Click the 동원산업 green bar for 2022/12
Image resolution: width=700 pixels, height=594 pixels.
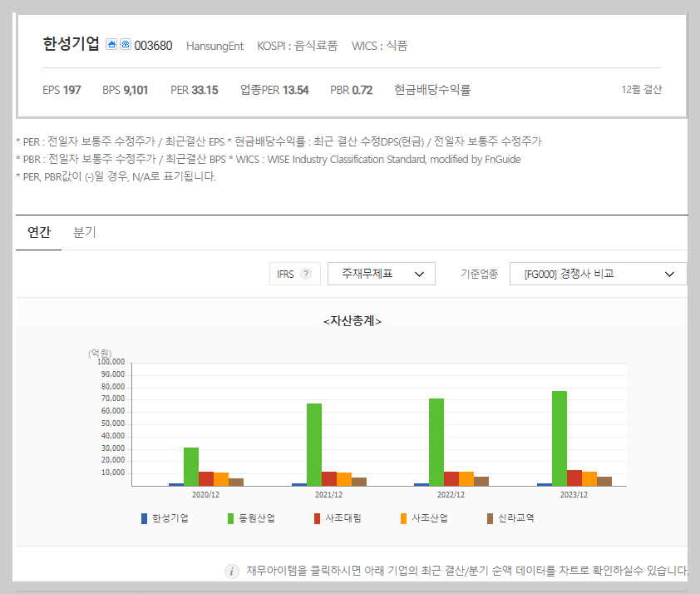pyautogui.click(x=436, y=442)
